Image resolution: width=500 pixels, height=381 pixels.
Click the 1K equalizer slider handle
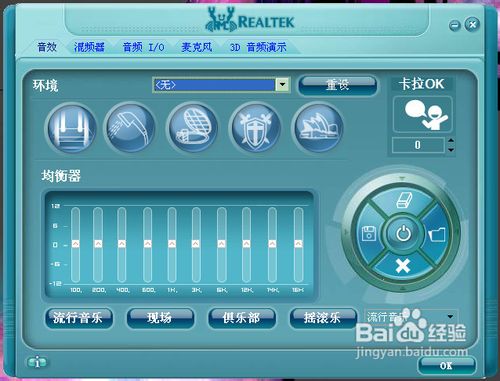[172, 244]
